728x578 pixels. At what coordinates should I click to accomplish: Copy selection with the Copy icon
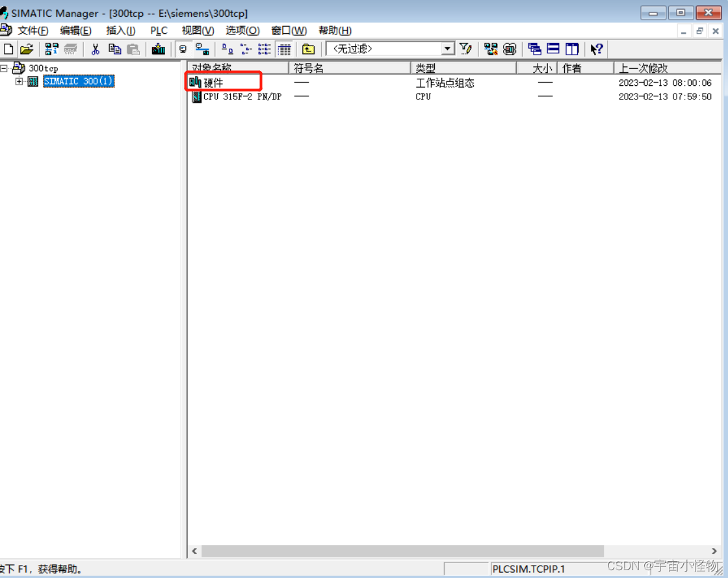coord(114,49)
